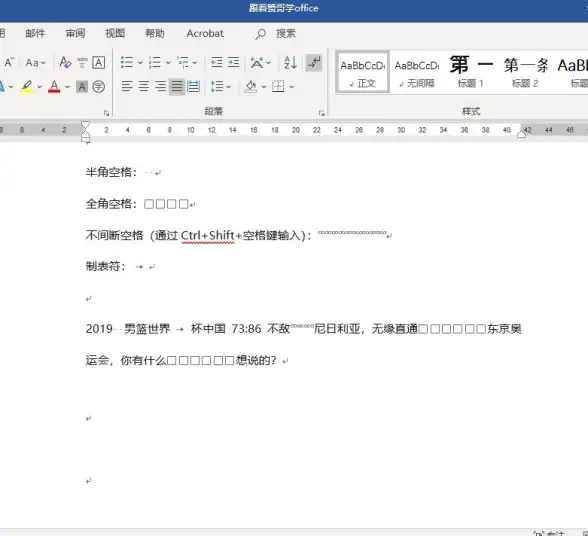Align the text to the left
The height and width of the screenshot is (536, 588).
coord(127,87)
